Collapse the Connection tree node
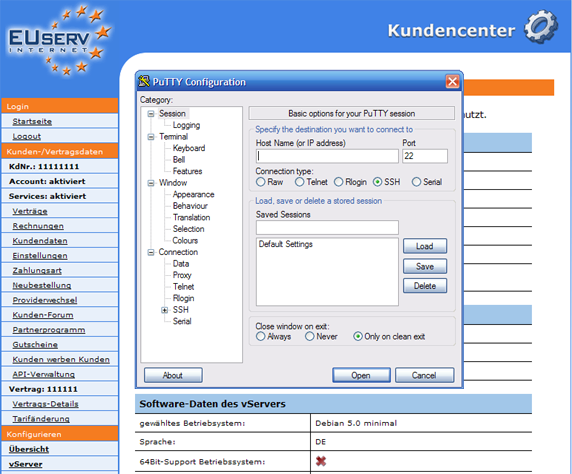 point(151,253)
